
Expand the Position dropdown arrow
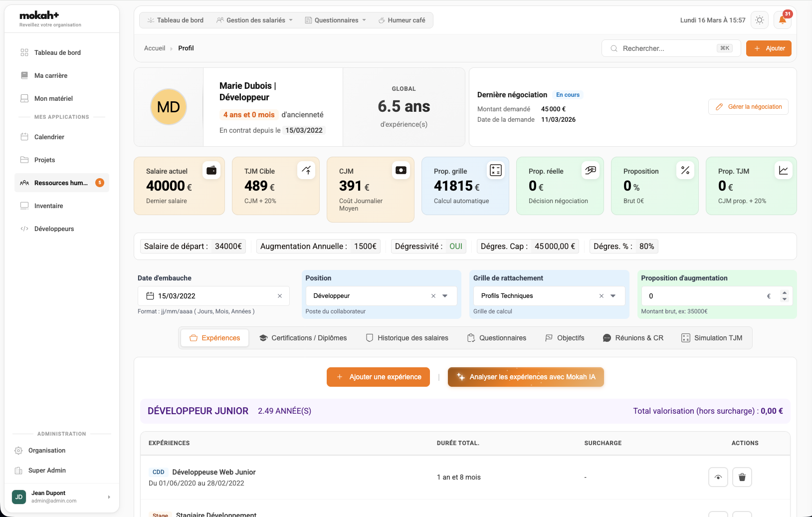[x=445, y=296]
